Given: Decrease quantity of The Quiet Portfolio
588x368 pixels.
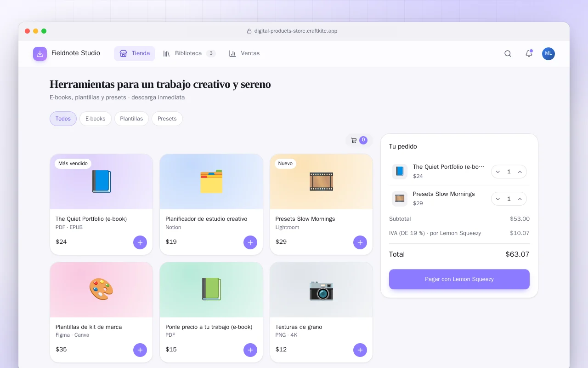Looking at the screenshot, I should click(498, 172).
